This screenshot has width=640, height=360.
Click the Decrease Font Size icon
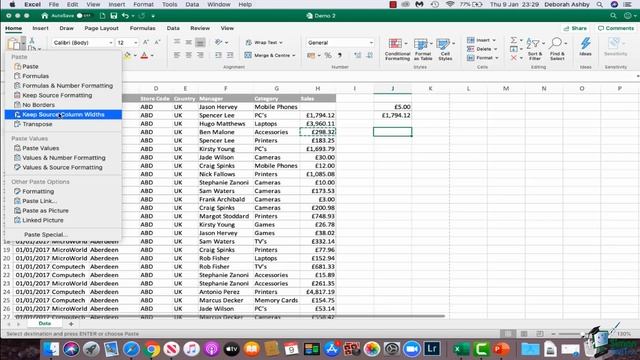[x=158, y=42]
